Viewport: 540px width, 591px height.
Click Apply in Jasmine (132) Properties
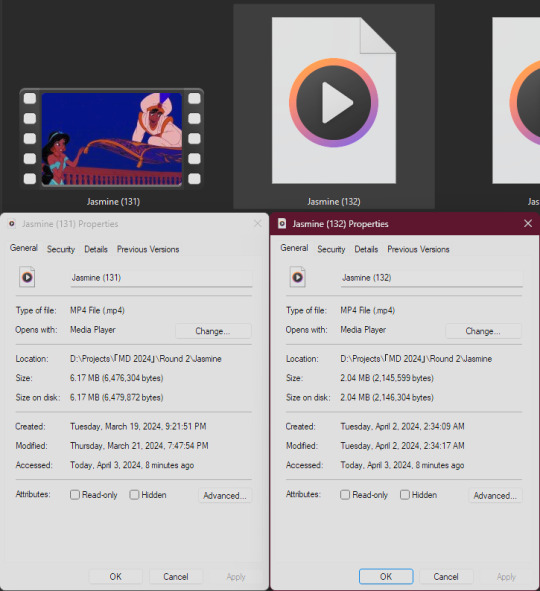point(506,576)
